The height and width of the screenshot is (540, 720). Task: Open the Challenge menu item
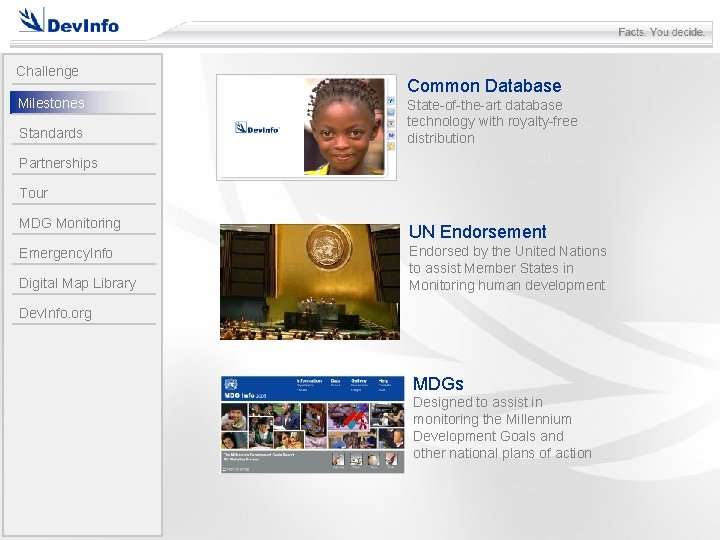pyautogui.click(x=84, y=71)
